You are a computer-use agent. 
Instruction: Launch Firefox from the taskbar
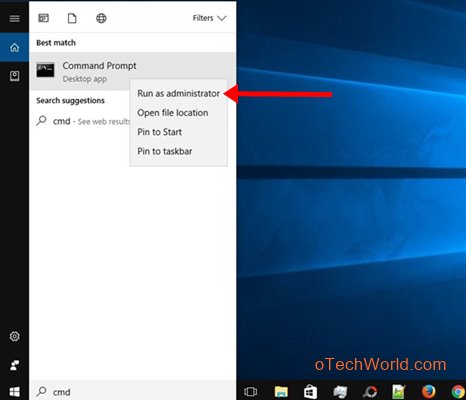(429, 392)
